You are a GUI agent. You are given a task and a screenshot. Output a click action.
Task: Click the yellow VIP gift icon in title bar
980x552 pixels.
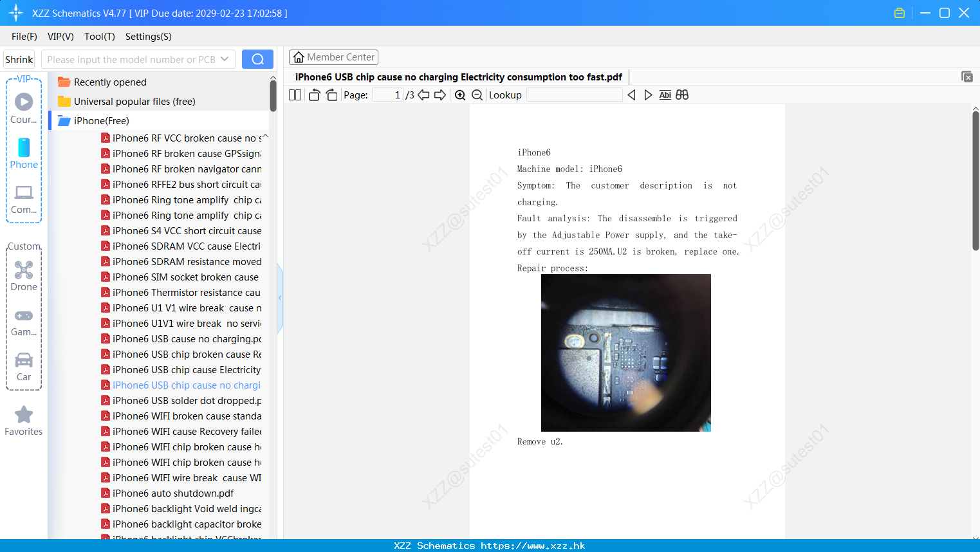click(900, 13)
